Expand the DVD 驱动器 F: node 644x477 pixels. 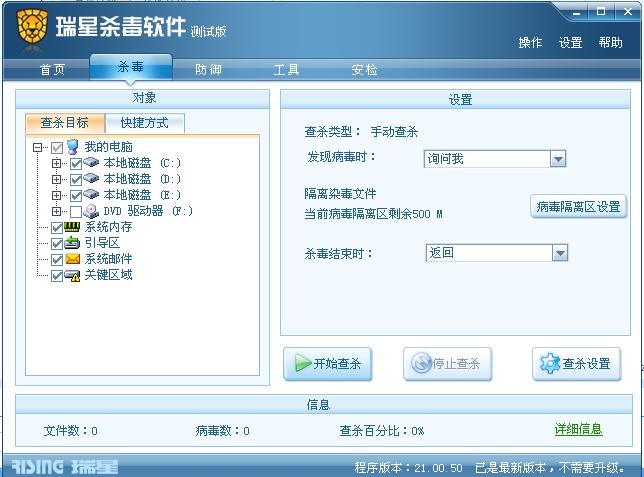[56, 211]
